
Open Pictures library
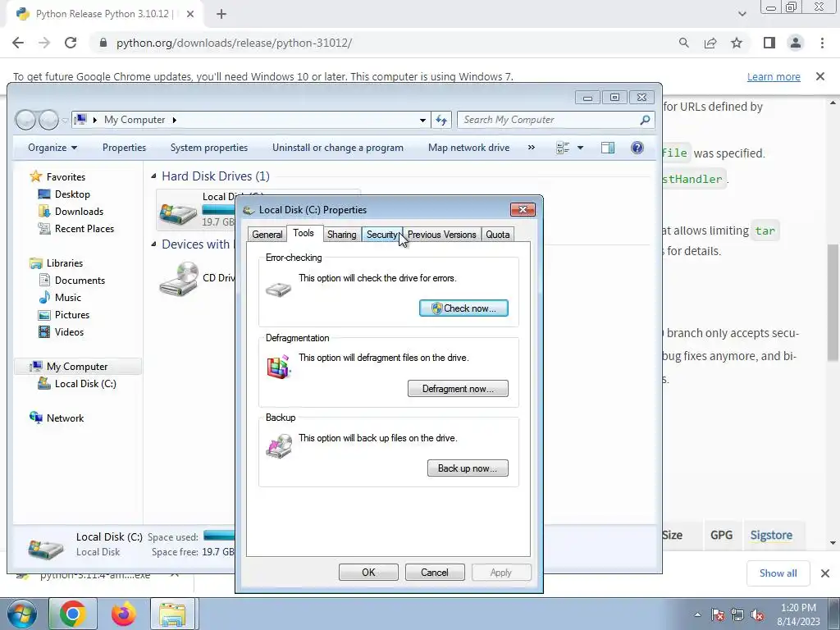click(x=72, y=314)
